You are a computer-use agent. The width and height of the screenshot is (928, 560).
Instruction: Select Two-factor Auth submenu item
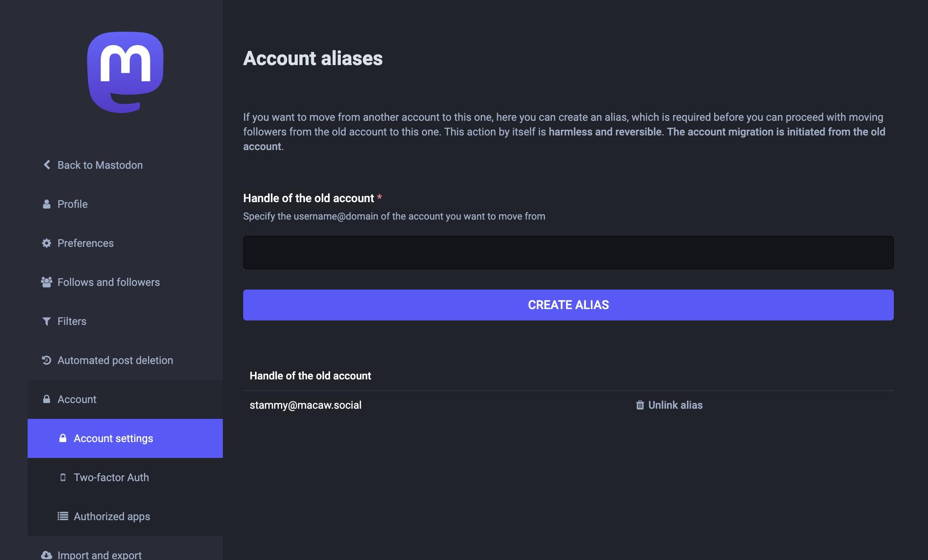[125, 477]
